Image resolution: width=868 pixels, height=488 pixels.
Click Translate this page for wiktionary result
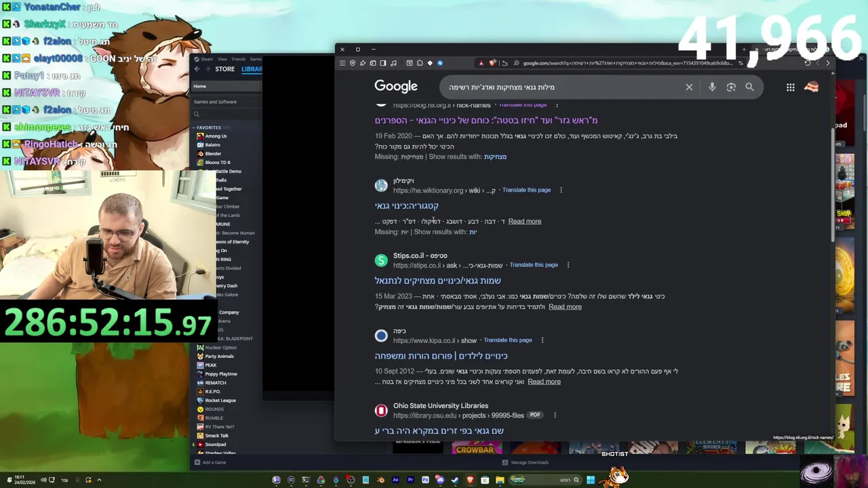(x=526, y=190)
